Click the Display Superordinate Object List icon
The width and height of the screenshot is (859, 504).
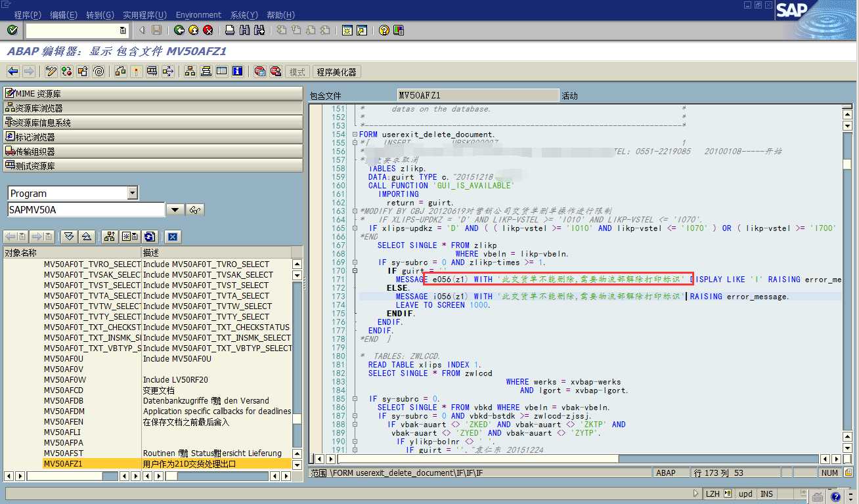point(110,237)
